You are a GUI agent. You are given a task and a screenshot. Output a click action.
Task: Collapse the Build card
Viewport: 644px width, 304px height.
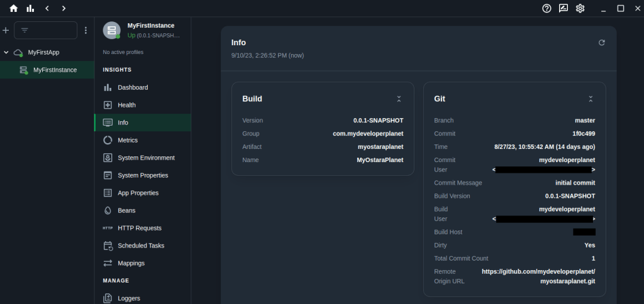tap(399, 99)
